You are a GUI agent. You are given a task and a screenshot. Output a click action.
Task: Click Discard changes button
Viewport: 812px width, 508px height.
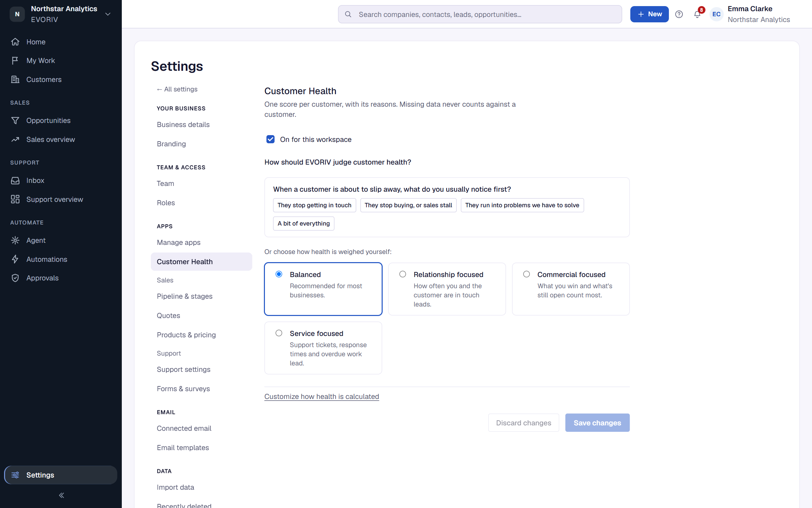point(523,423)
